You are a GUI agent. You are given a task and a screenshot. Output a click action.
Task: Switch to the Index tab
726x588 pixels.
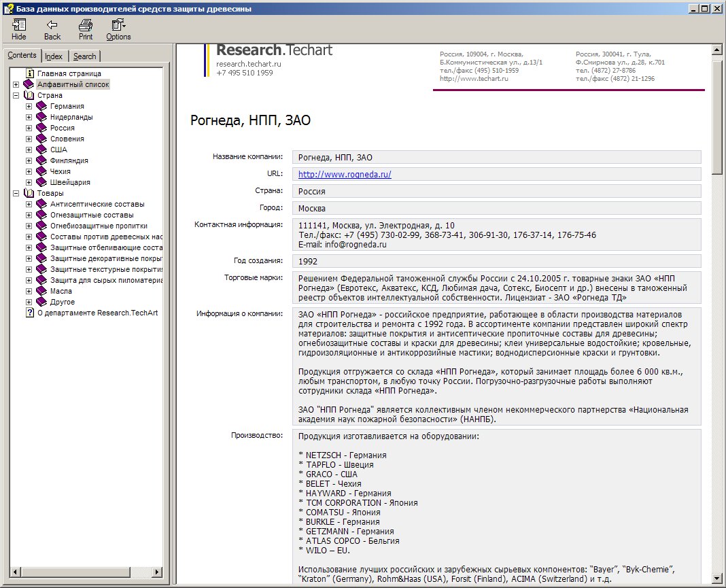pyautogui.click(x=53, y=56)
